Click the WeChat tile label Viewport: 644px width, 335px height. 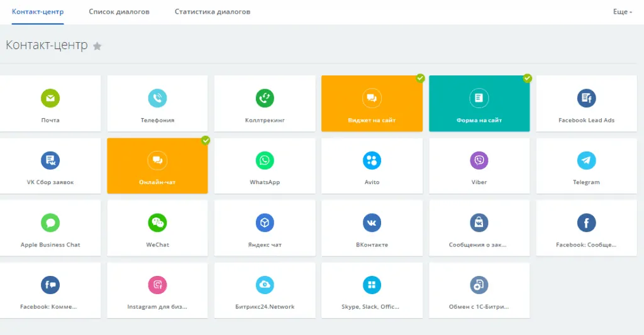tap(157, 244)
